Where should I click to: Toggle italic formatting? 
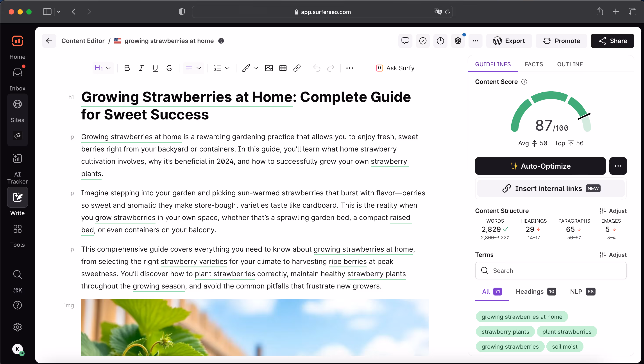pyautogui.click(x=141, y=68)
